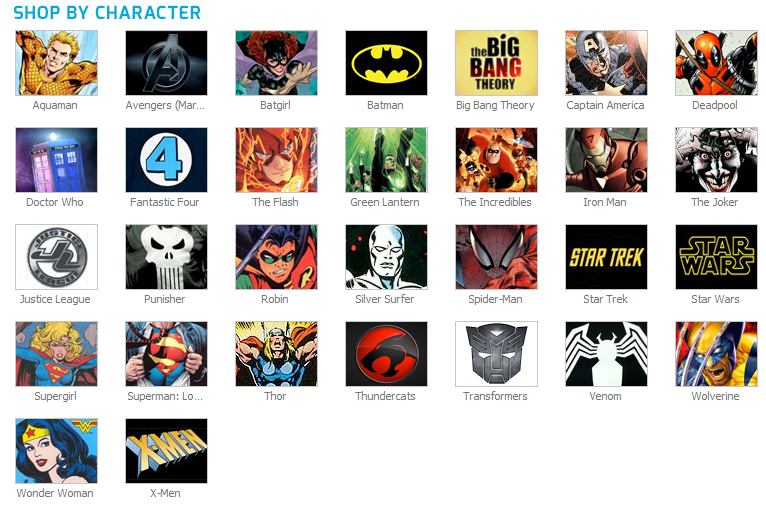Screen dimensions: 766x512
Task: Open the Big Bang Theory thumbnail
Action: click(x=496, y=63)
